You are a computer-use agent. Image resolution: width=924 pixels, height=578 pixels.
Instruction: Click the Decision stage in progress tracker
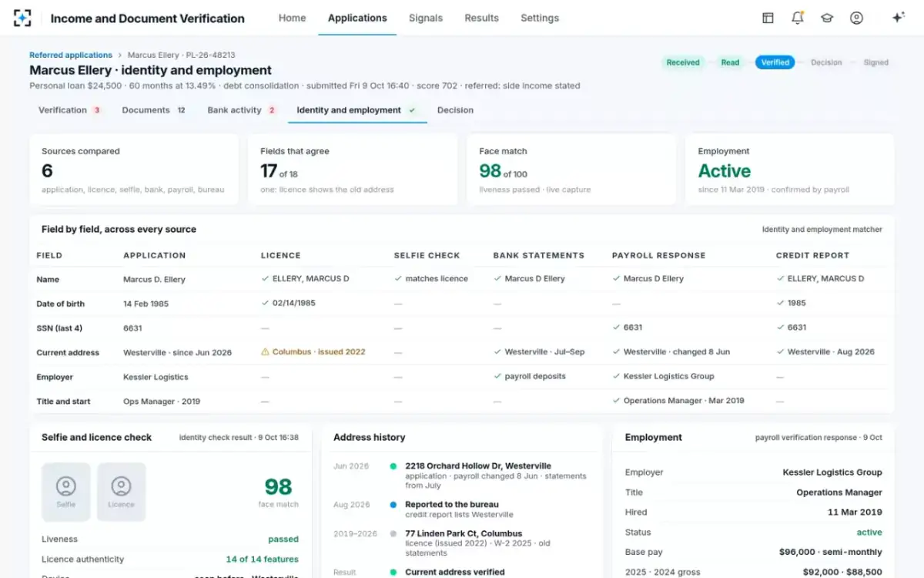[x=826, y=62]
